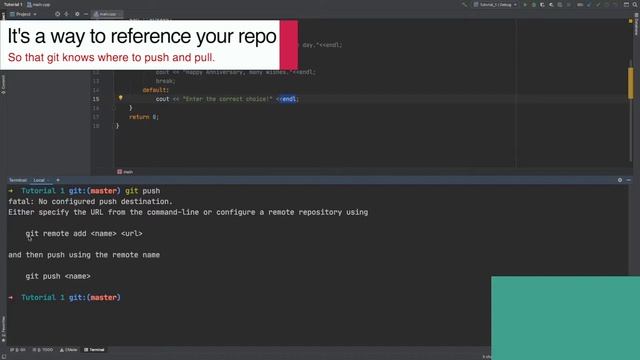Click the latest 'Tutorial 1 git:(master)' prompt
The width and height of the screenshot is (640, 360).
71,297
